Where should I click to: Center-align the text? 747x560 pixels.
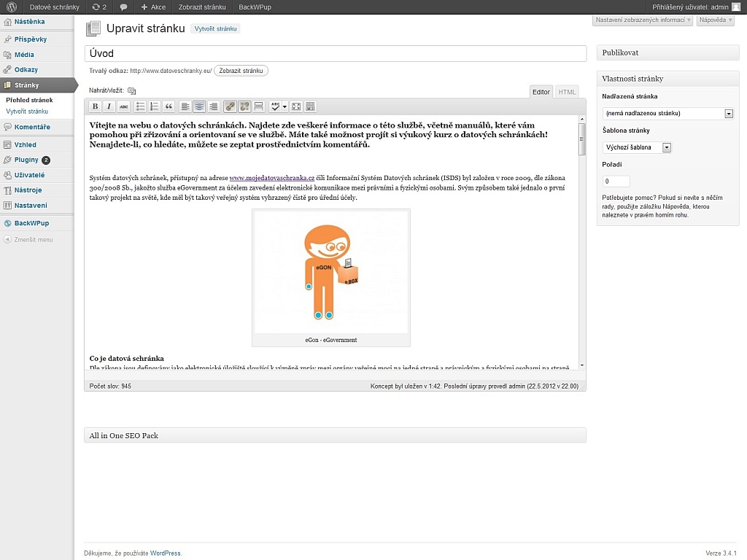199,106
